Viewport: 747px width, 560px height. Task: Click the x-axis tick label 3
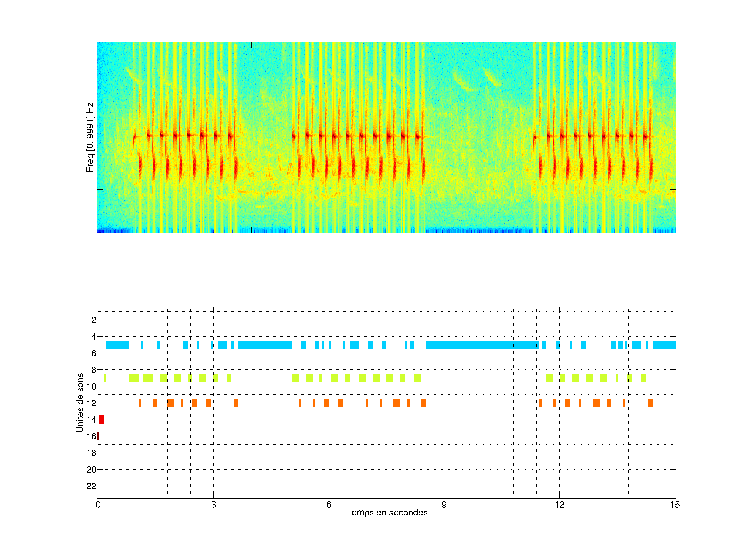click(213, 505)
